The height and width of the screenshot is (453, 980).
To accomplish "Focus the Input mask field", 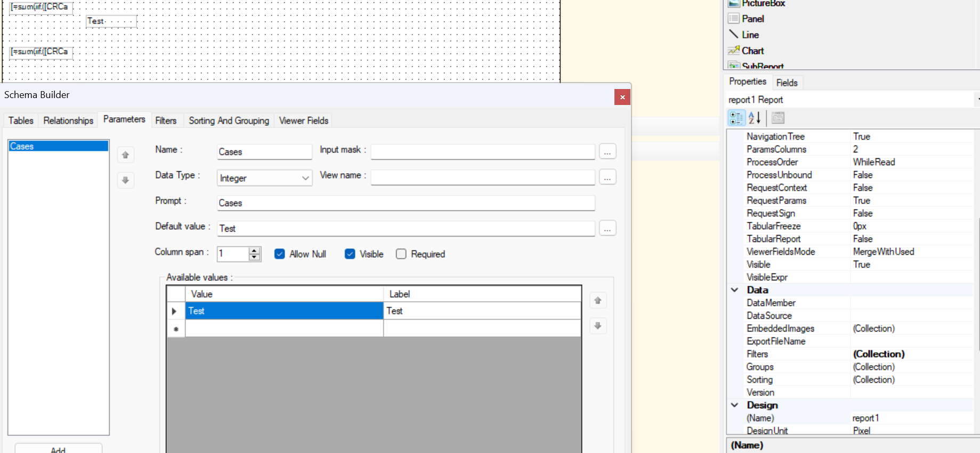I will pyautogui.click(x=483, y=151).
